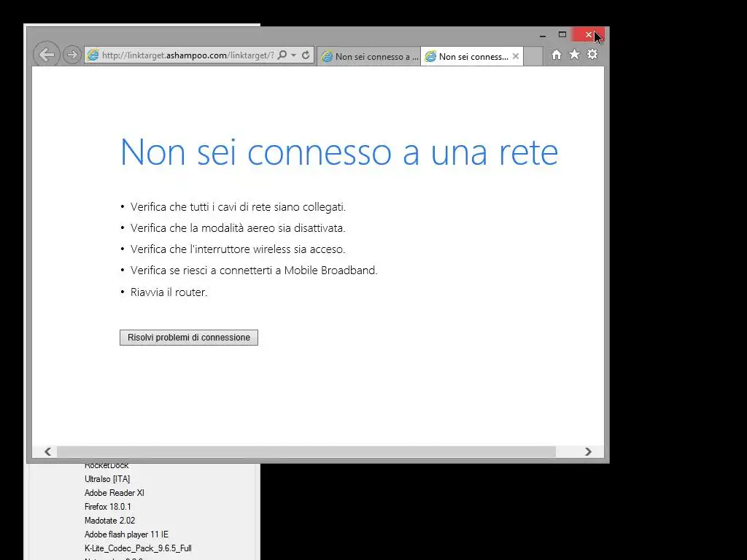Click the search magnifier in address bar
This screenshot has height=560, width=747.
(x=282, y=55)
